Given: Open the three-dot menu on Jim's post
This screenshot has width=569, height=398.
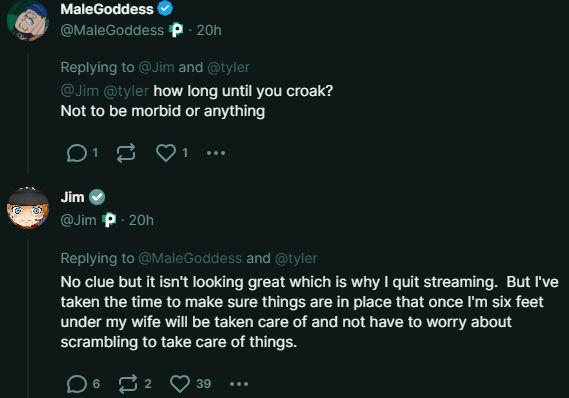Looking at the screenshot, I should pos(239,384).
